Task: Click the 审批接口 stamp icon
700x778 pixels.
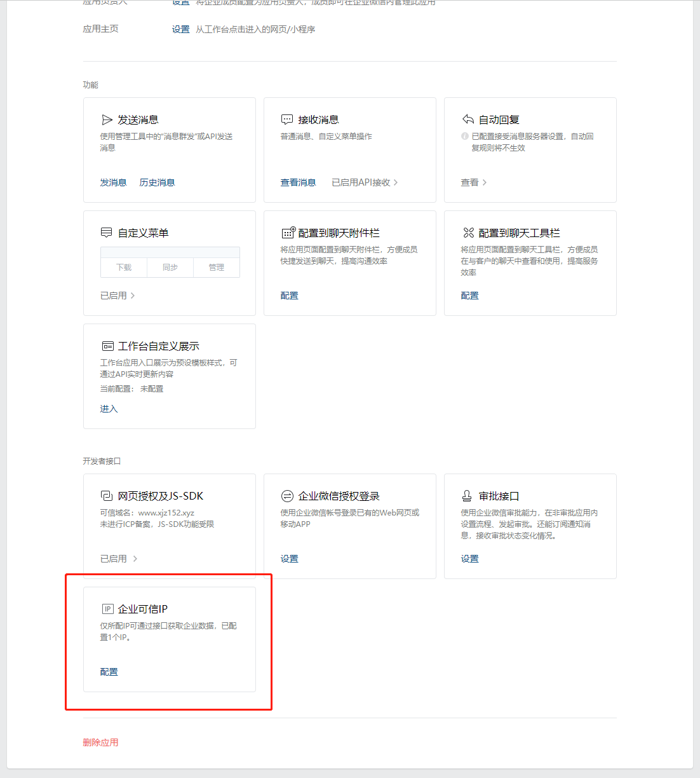Action: click(467, 496)
